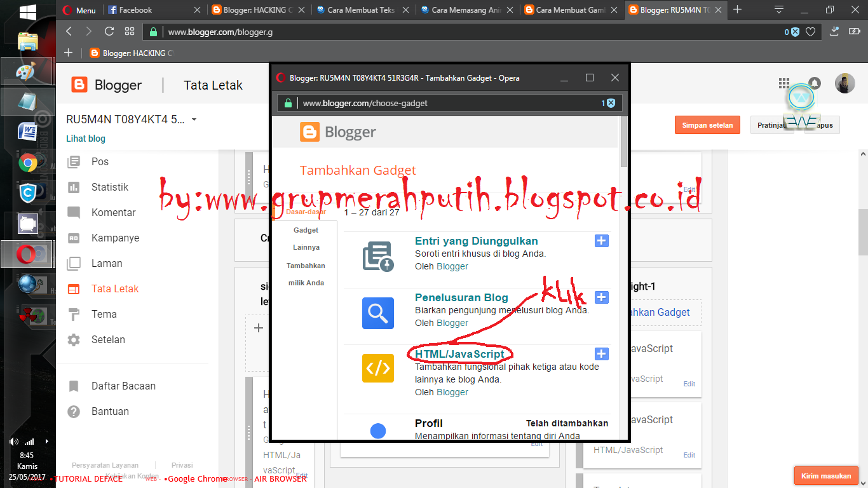Click the Entri yang Diunggulkan pin thumbnail
This screenshot has height=488, width=868.
(x=378, y=257)
